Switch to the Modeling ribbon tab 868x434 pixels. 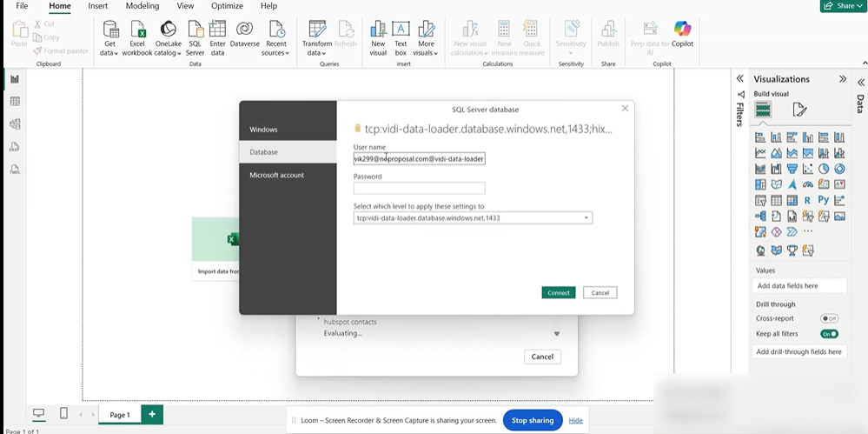142,6
